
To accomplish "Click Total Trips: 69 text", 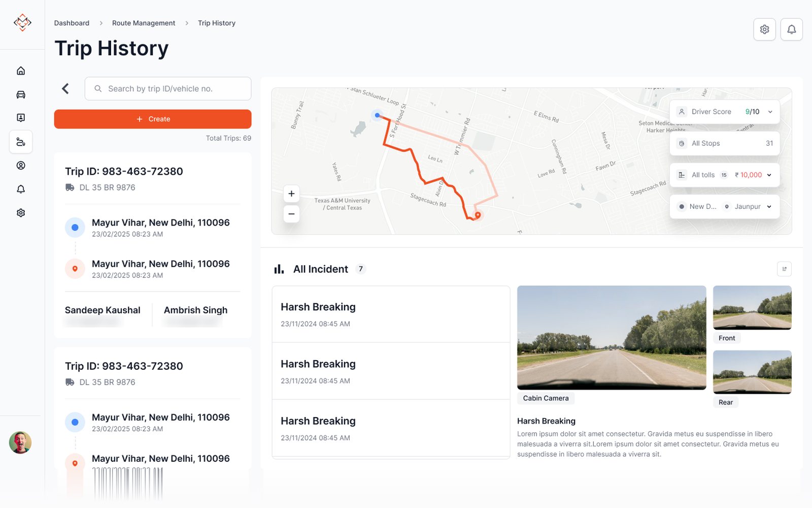I will point(228,138).
